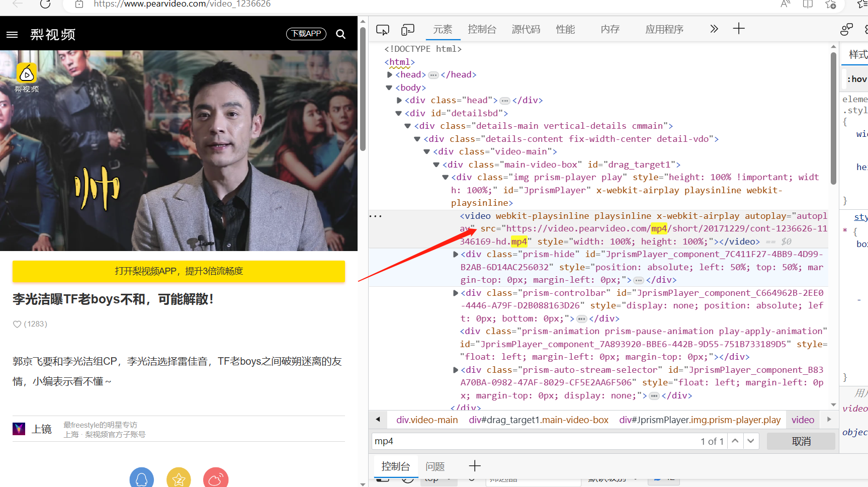This screenshot has width=868, height=487.
Task: Collapse the details-main div node
Action: [408, 126]
